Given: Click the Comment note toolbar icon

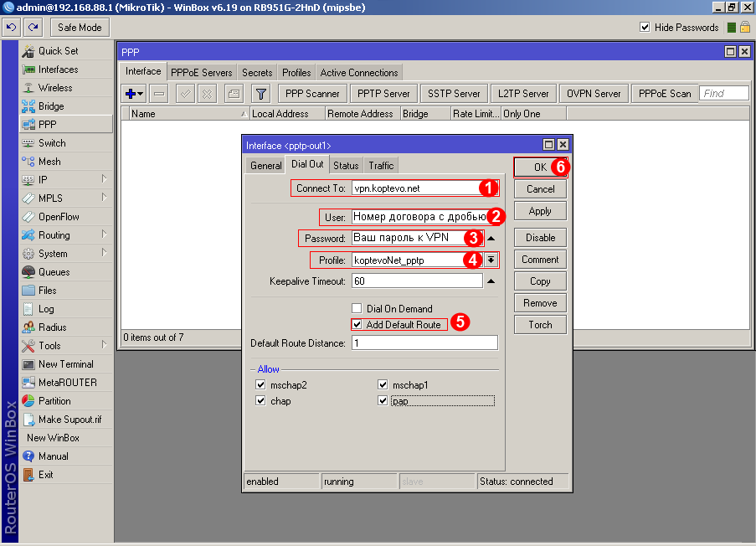Looking at the screenshot, I should pyautogui.click(x=234, y=94).
